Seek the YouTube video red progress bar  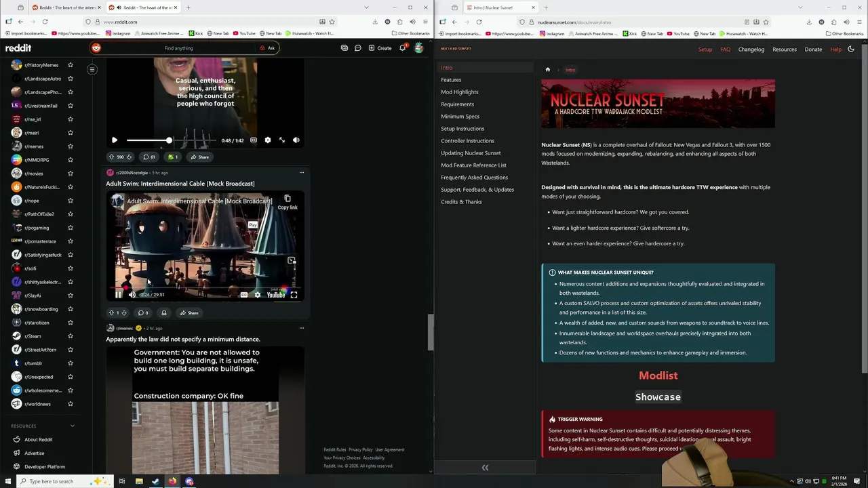205,288
